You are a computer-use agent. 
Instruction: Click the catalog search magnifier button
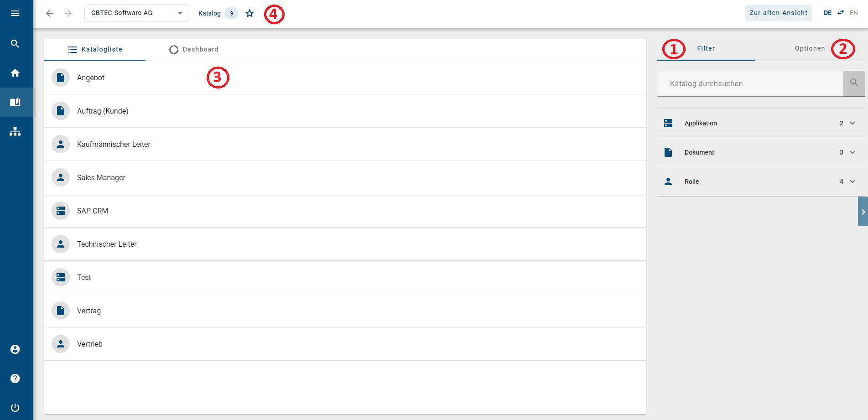click(854, 83)
